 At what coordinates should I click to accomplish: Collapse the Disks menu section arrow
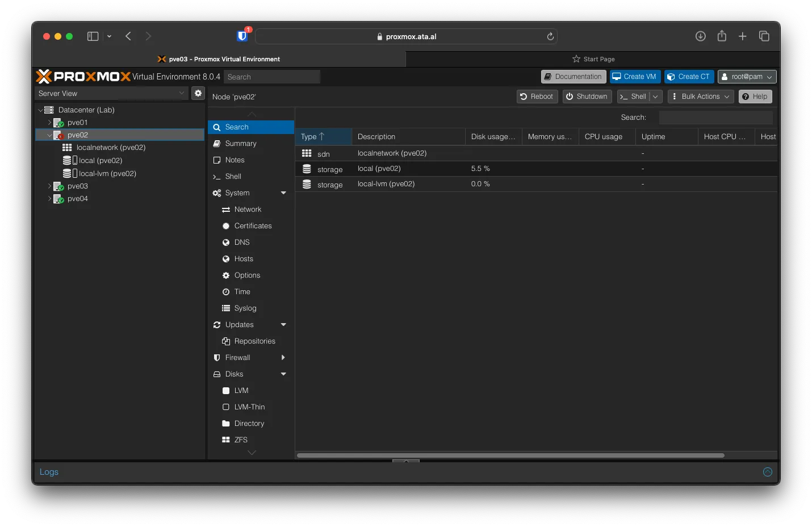point(283,374)
